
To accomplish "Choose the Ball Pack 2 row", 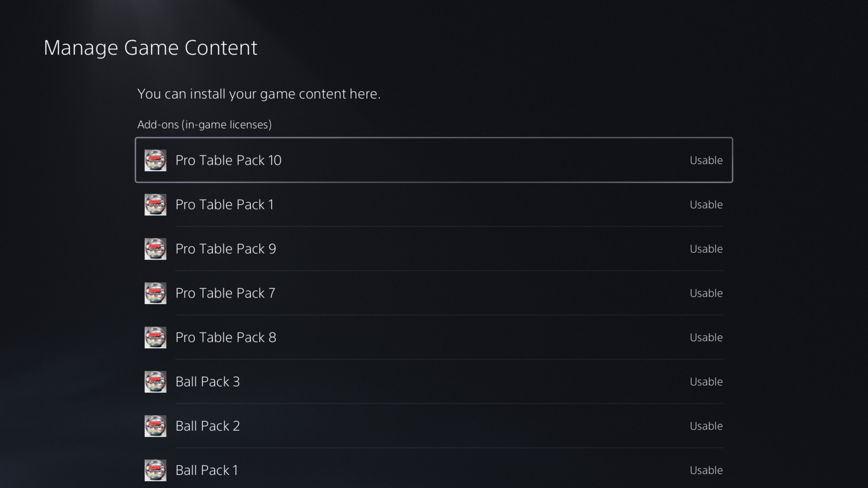I will [x=208, y=426].
